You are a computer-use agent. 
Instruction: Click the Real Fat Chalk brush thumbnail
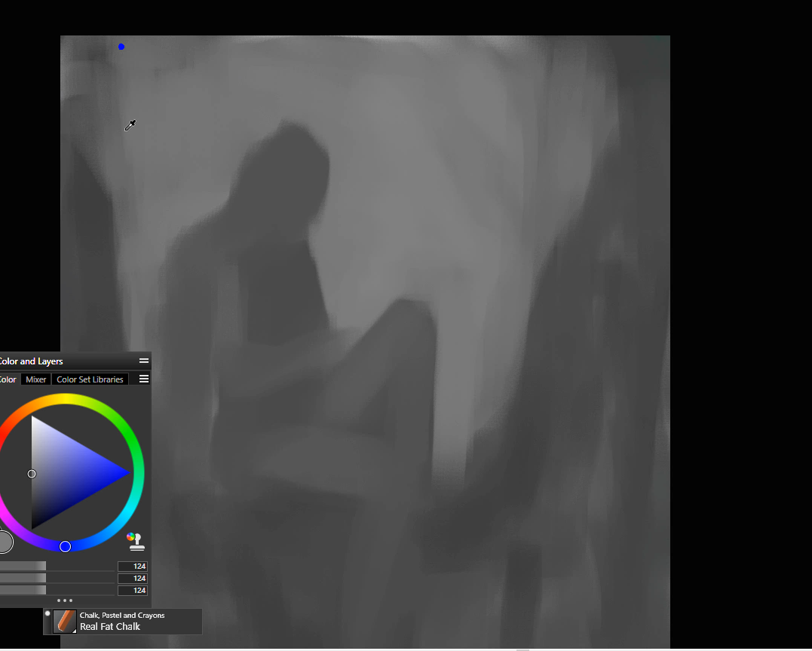click(65, 622)
